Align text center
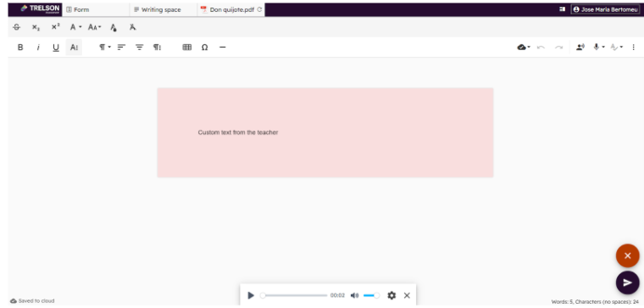The height and width of the screenshot is (308, 644). [140, 48]
